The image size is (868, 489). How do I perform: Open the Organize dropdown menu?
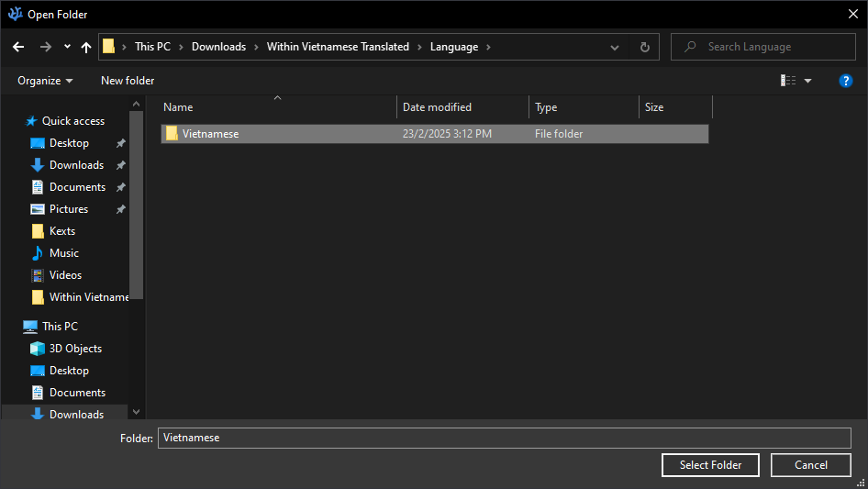click(45, 81)
